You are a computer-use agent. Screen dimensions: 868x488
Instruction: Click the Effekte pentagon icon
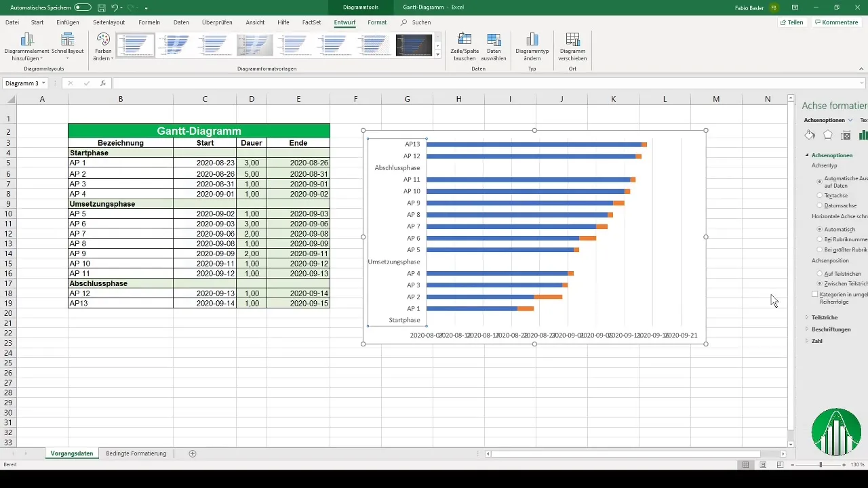[828, 135]
